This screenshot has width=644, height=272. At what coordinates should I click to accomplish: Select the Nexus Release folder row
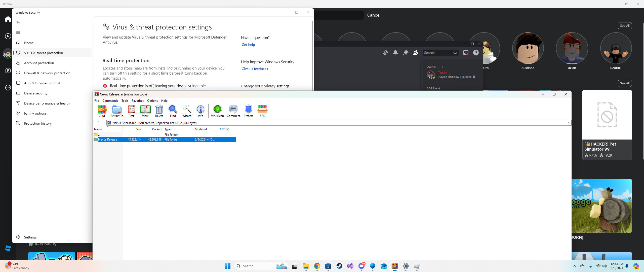(108, 140)
